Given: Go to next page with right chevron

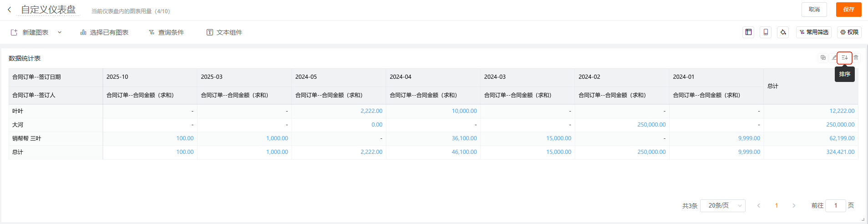Looking at the screenshot, I should point(794,206).
